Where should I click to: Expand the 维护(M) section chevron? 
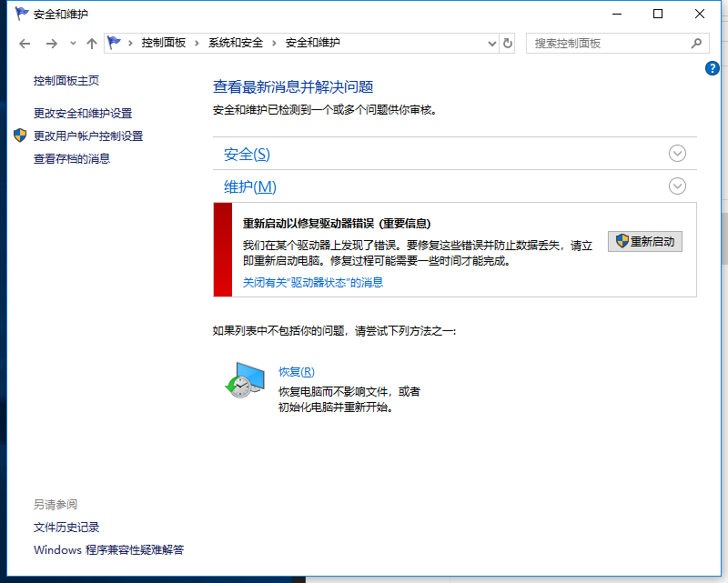pos(677,186)
